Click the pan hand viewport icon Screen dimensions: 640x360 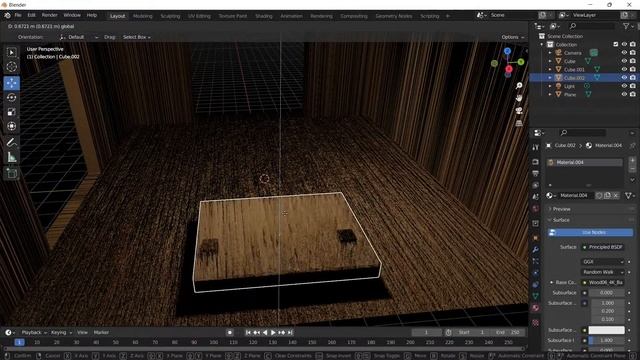click(x=519, y=98)
